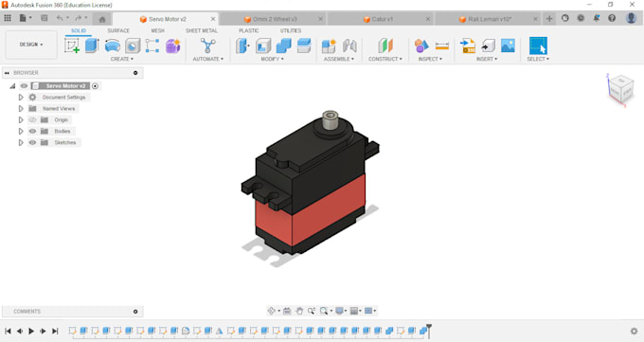Select the Shell tool icon
The width and height of the screenshot is (644, 342).
(x=263, y=45)
